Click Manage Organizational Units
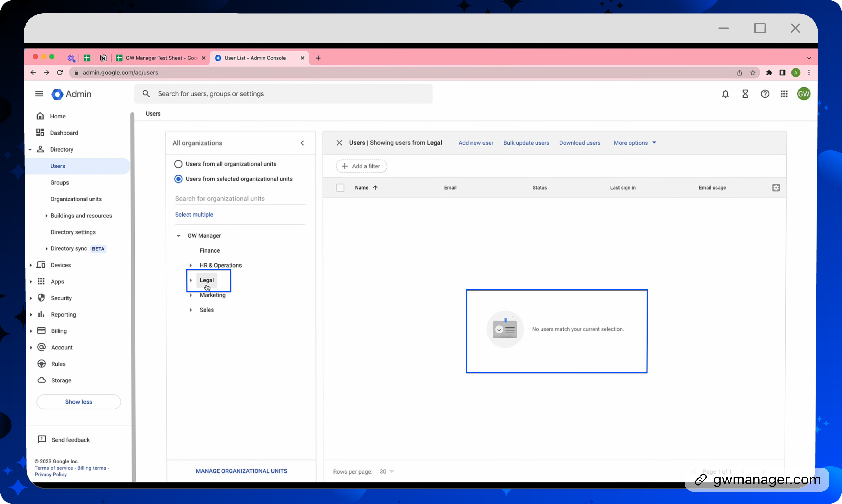842x504 pixels. (241, 471)
